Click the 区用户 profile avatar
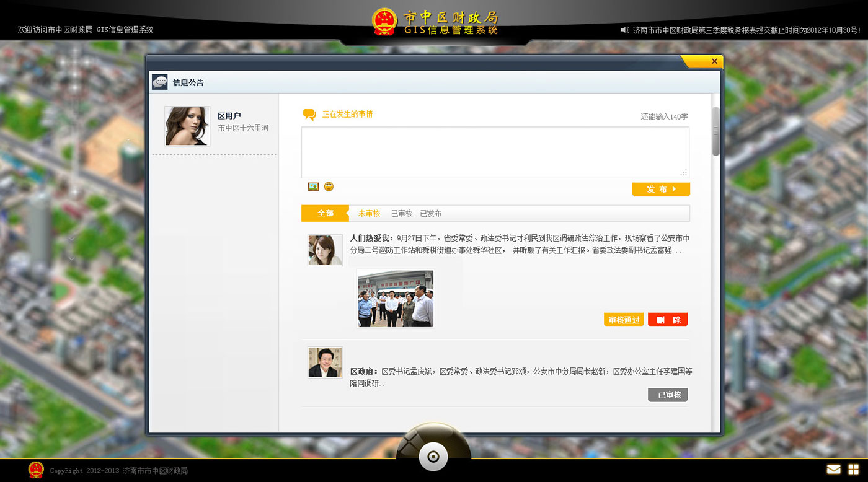The width and height of the screenshot is (868, 482). (187, 126)
